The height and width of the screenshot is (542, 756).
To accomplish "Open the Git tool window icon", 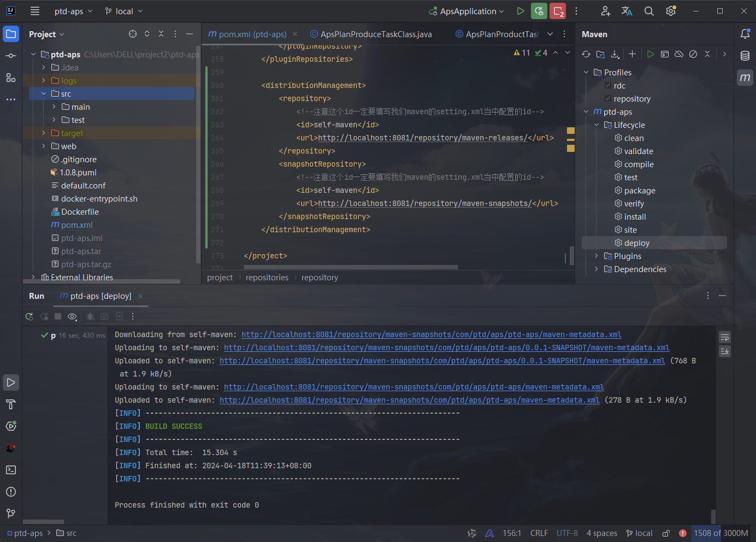I will pos(11,514).
